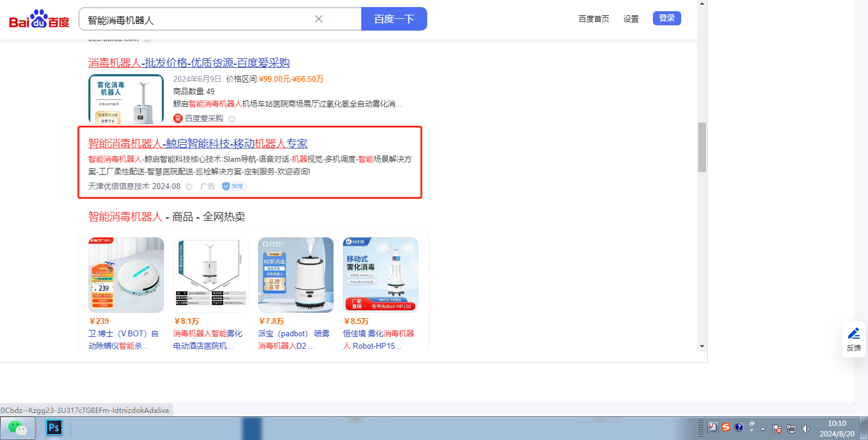Expand dropdown arrow next to 天津优信信息技术 2024-08
Image resolution: width=868 pixels, height=440 pixels.
pos(189,187)
